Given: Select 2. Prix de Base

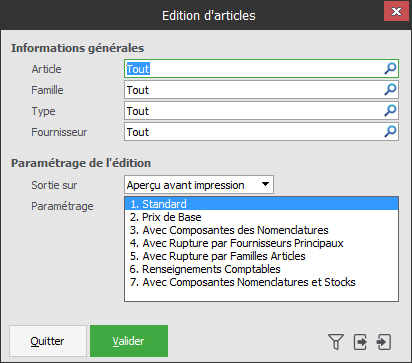Looking at the screenshot, I should [x=261, y=217].
